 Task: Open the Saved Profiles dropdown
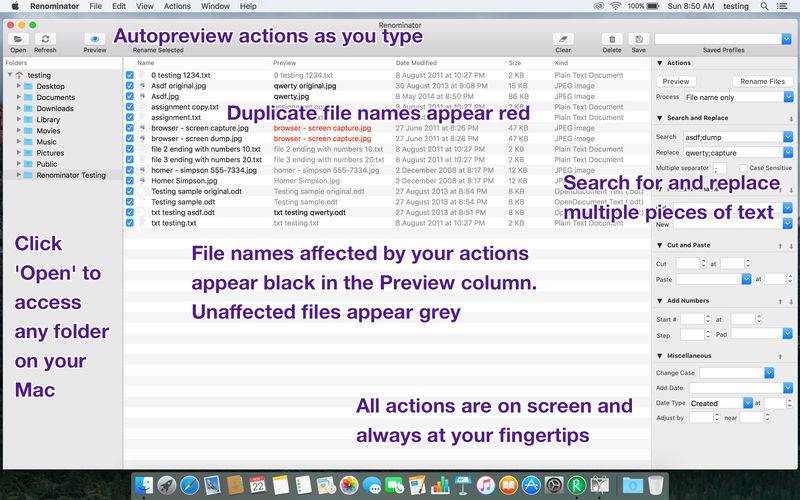[x=786, y=39]
